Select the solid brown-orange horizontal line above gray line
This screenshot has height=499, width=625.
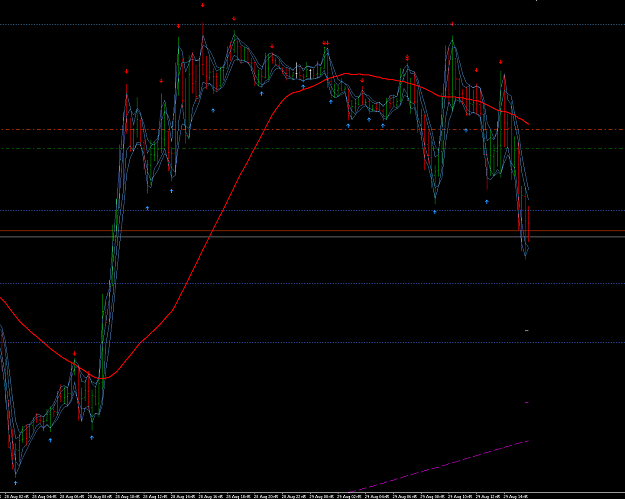pos(312,231)
